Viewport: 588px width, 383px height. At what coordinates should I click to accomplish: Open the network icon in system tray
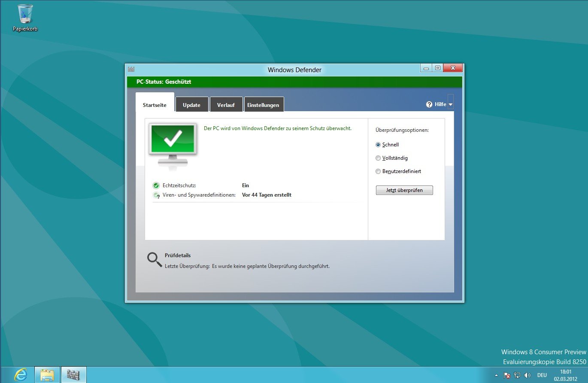517,375
